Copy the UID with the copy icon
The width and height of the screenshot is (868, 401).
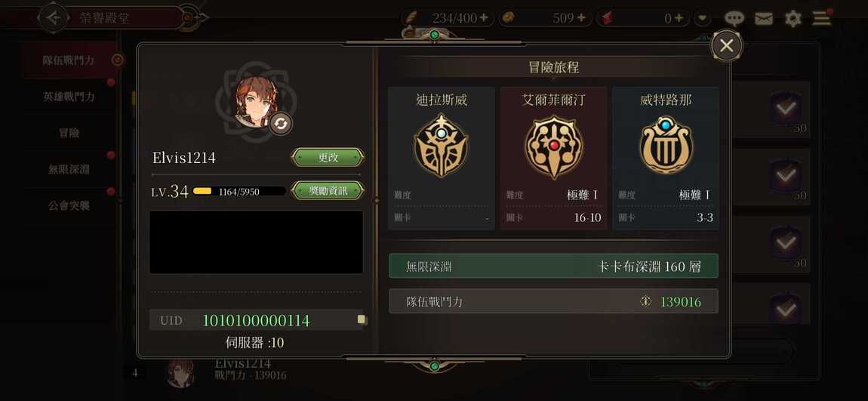(x=362, y=319)
